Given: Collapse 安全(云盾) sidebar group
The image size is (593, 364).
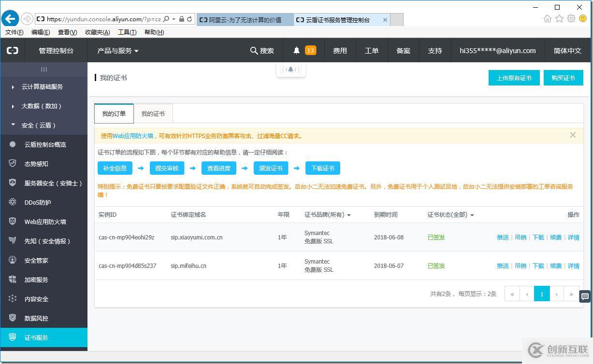Looking at the screenshot, I should pos(43,125).
